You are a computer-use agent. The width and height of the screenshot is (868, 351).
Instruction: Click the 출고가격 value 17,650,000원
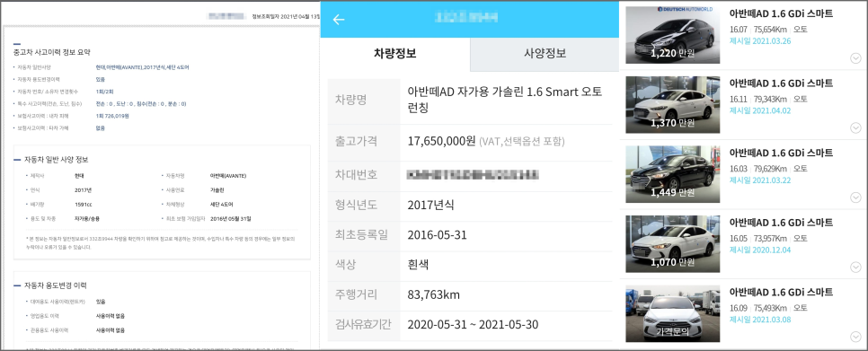[441, 141]
